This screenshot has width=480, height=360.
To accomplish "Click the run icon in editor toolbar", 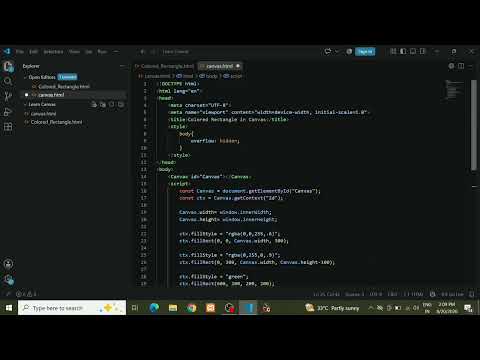I will pos(451,66).
